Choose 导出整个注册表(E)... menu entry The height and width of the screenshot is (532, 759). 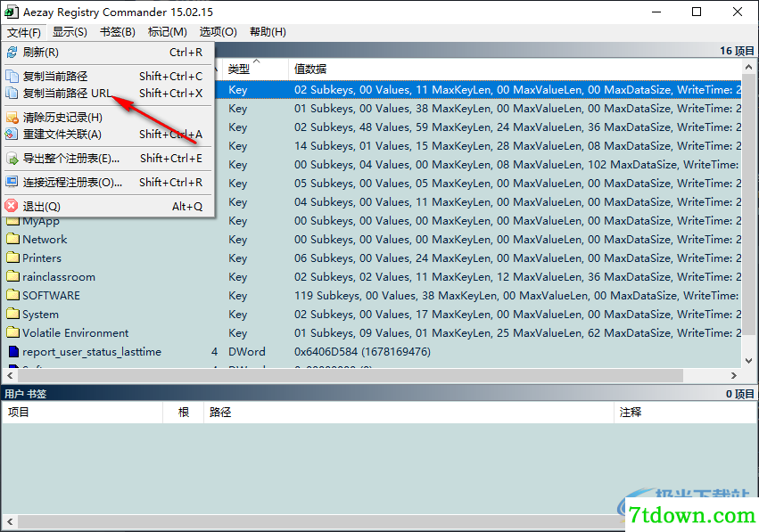(x=109, y=158)
